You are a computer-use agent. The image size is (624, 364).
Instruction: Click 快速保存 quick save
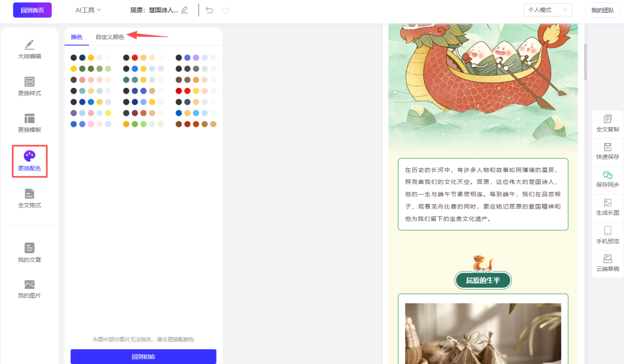click(x=607, y=151)
